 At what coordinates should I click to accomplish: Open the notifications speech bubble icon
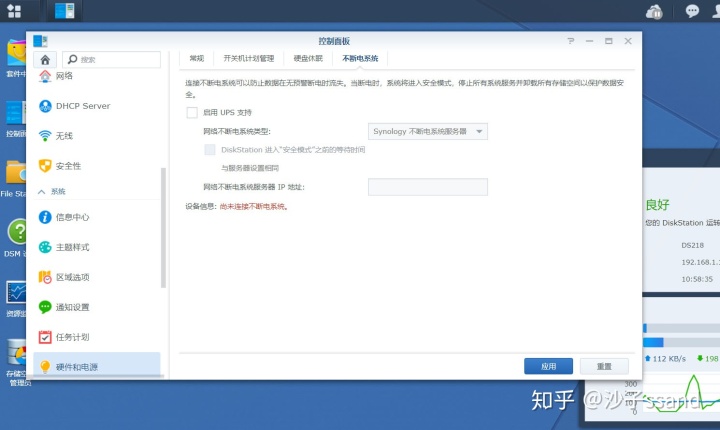[x=692, y=11]
